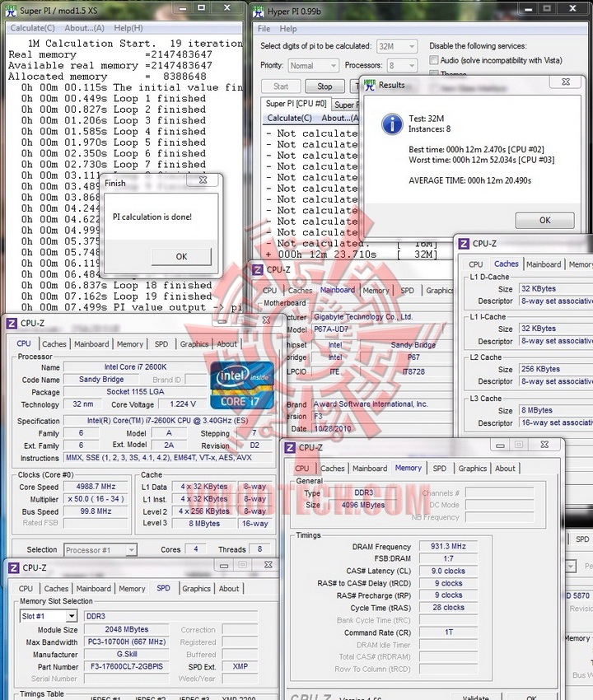This screenshot has height=700, width=593.
Task: Click the Core Voltage 1.224 V field
Action: [183, 404]
